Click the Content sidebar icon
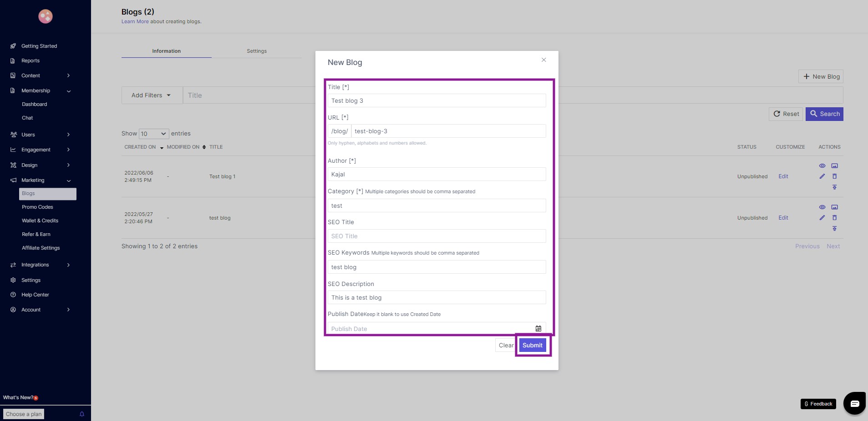868x421 pixels. 13,75
